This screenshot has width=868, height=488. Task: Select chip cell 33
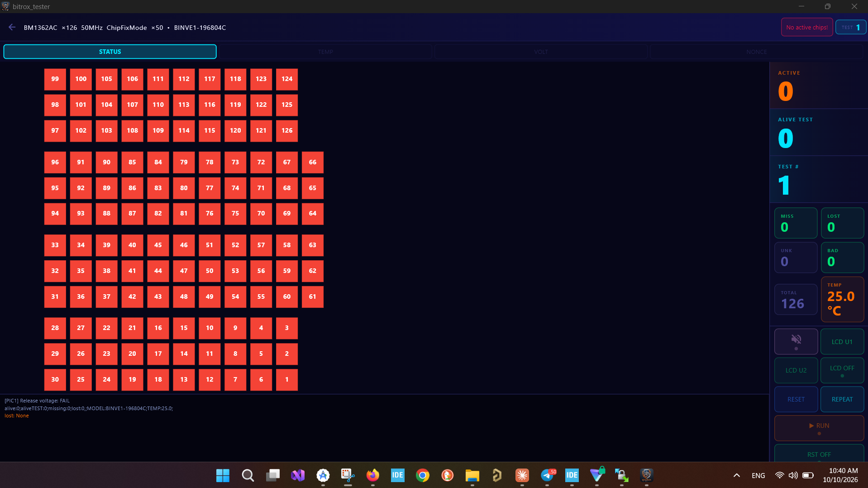click(x=55, y=245)
